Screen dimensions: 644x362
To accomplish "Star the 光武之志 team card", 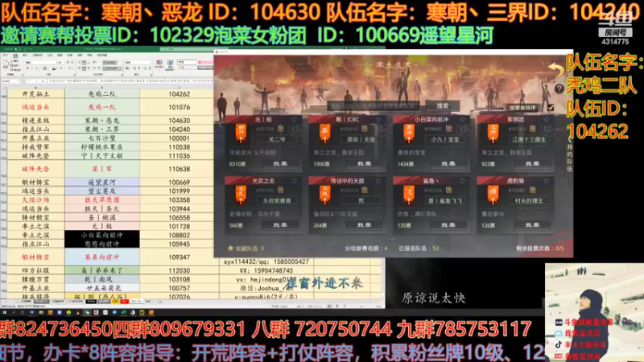I will point(294,180).
